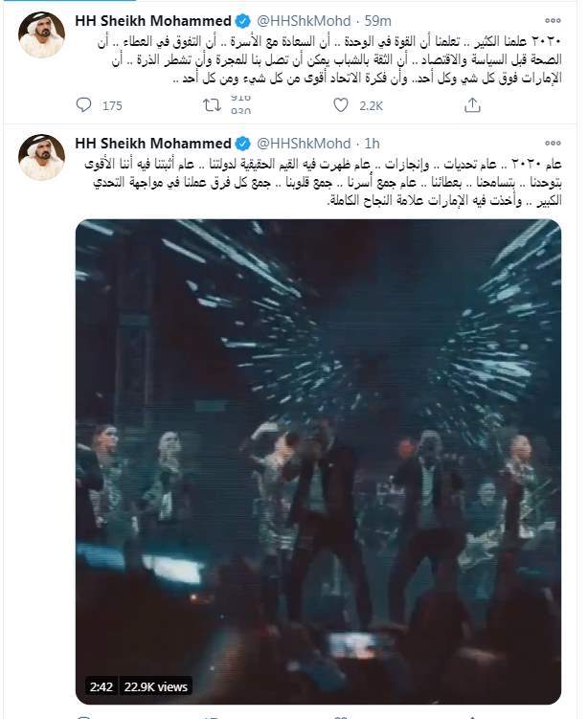Click the 22.9K views label on video
Image resolution: width=588 pixels, height=719 pixels.
(x=156, y=686)
